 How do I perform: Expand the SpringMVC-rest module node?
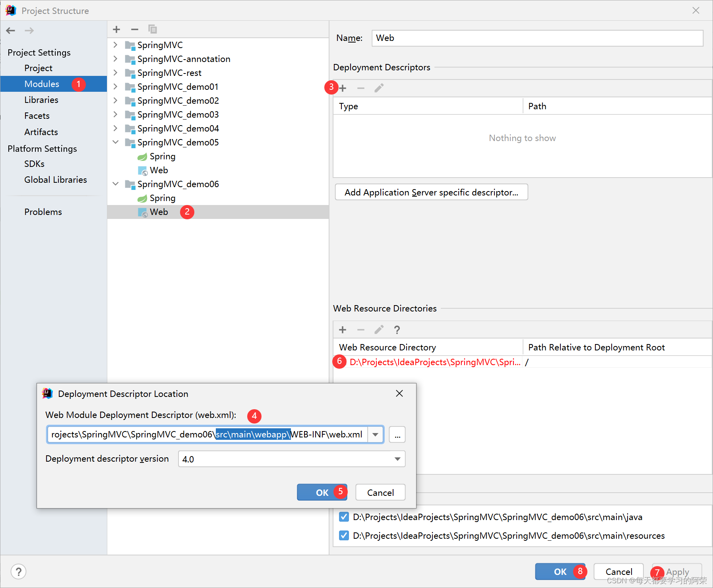coord(115,73)
